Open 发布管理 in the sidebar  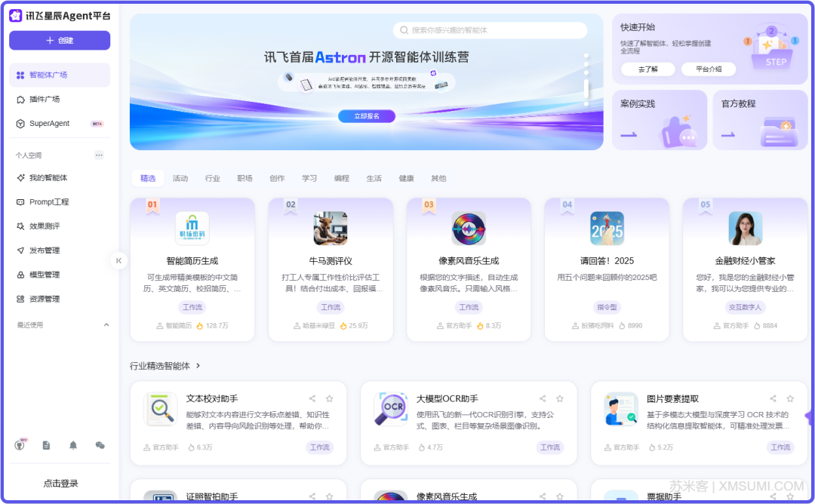60,250
